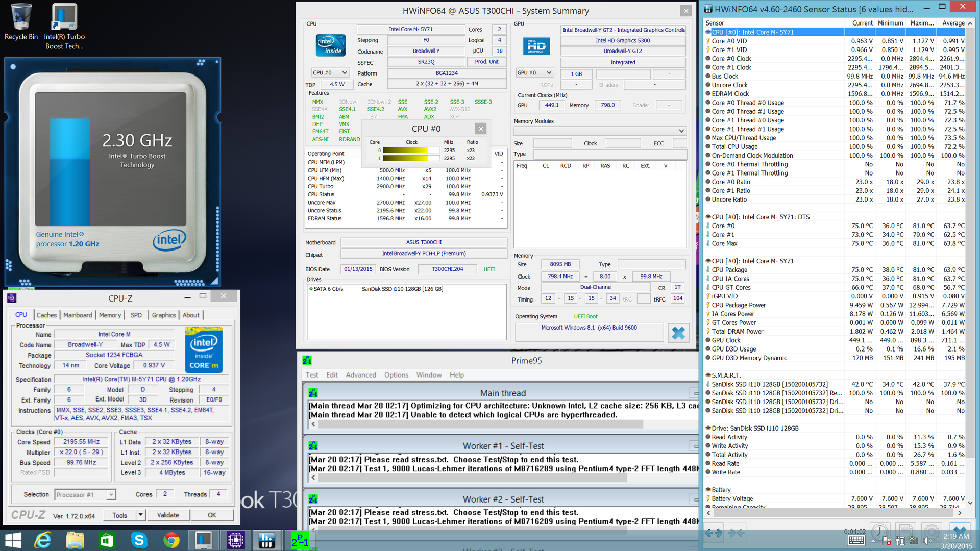The height and width of the screenshot is (551, 980).
Task: Switch to Caches tab in CPU-Z
Action: coord(46,315)
